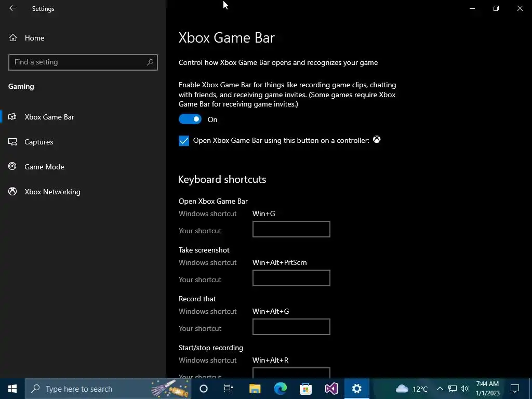Open the weather widget showing 12°C

click(411, 389)
